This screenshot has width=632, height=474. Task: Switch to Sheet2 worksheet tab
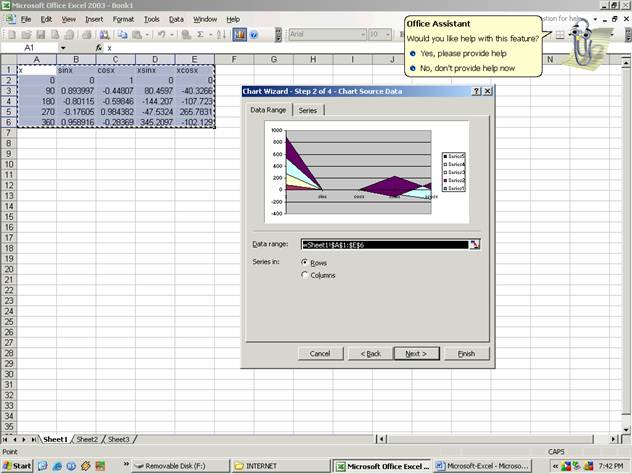(x=87, y=439)
